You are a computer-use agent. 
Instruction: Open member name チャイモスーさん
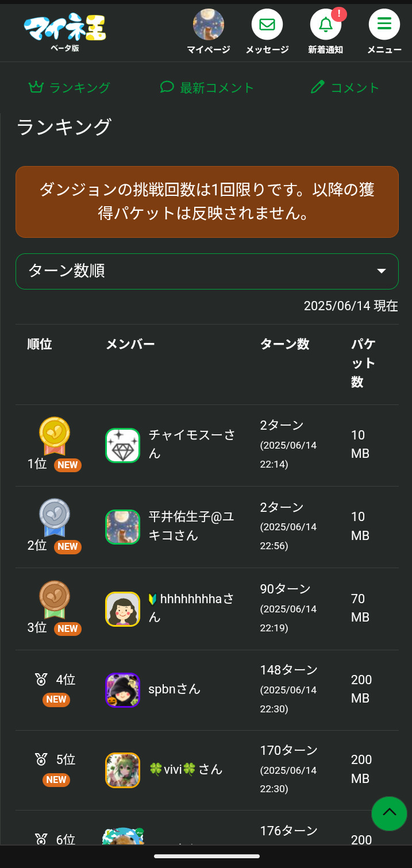[x=192, y=444]
